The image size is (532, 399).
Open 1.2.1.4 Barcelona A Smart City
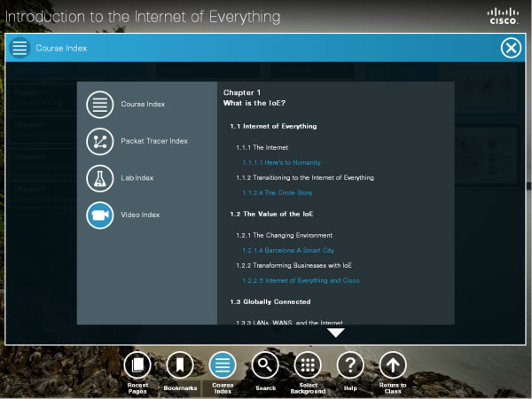(287, 250)
